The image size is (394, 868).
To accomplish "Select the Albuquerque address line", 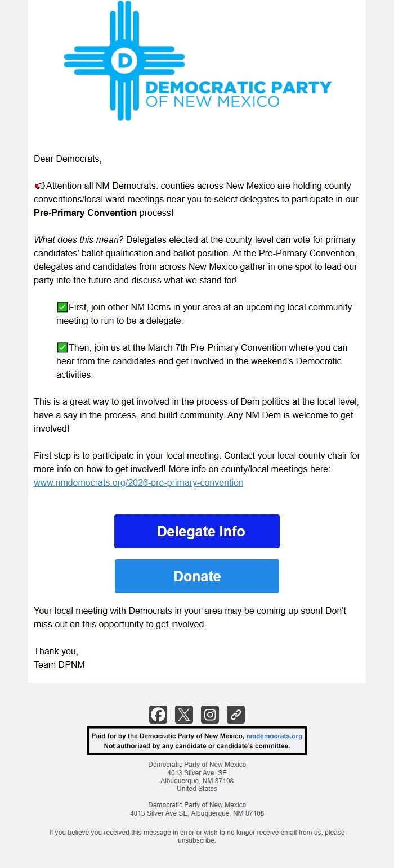I will tap(196, 780).
